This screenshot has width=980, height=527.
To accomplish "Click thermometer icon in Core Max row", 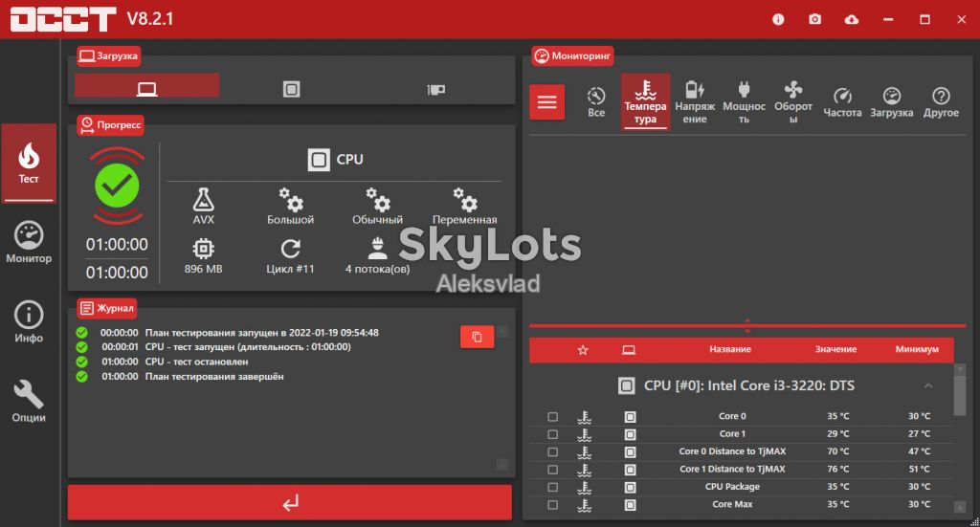I will pyautogui.click(x=585, y=504).
